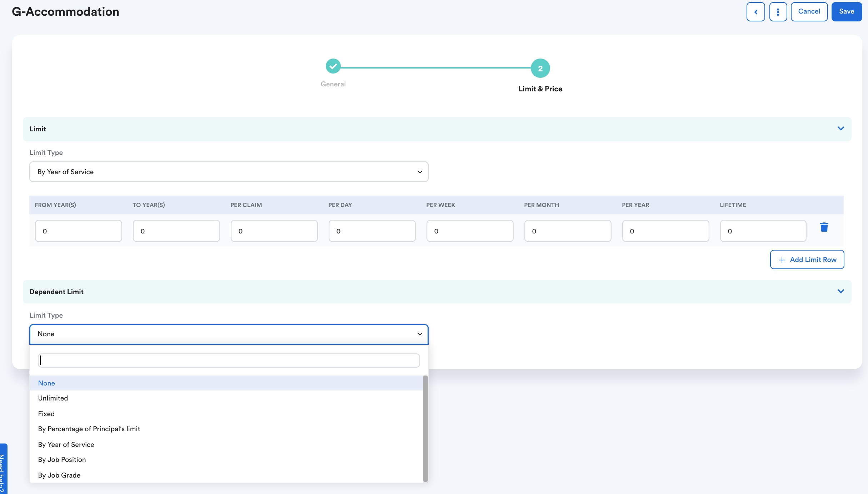
Task: Click the back arrow button
Action: pos(755,12)
